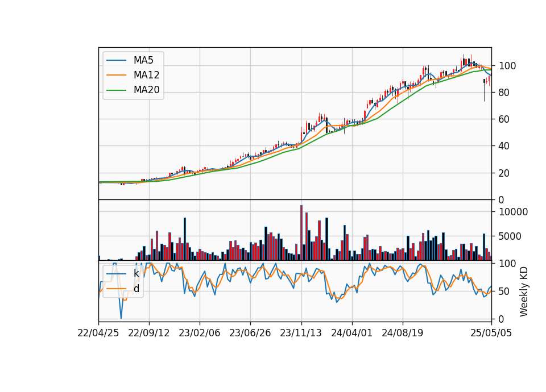Click the 23/06/26 date axis label
The height and width of the screenshot is (392, 546).
coord(250,333)
